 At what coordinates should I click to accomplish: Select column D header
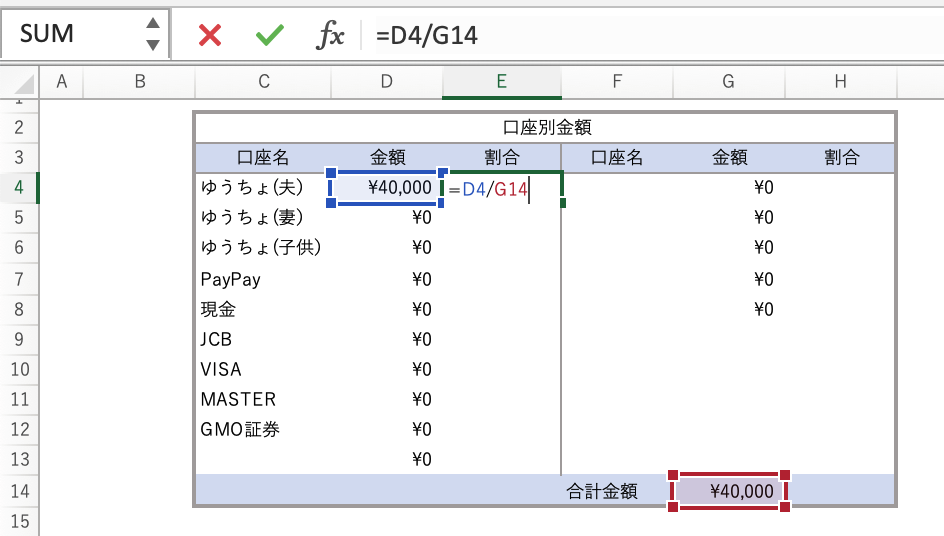[x=386, y=82]
